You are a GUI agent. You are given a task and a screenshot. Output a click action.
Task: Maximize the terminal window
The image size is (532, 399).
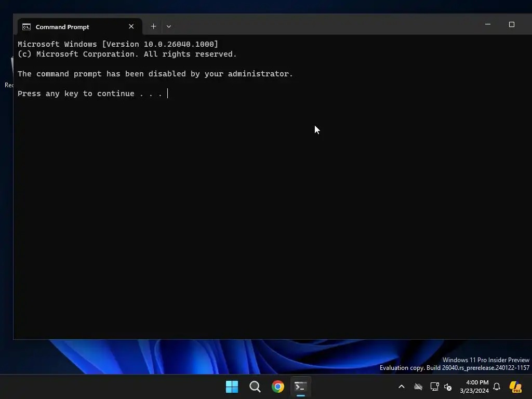click(x=512, y=24)
